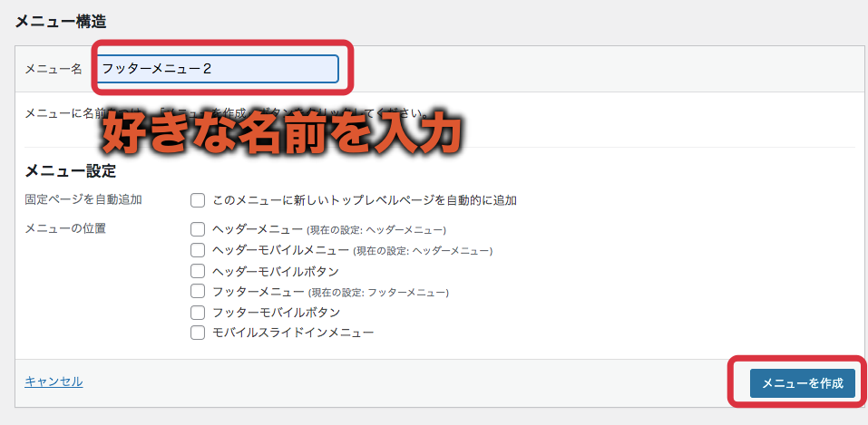Check the ヘッダーメニュー location box
This screenshot has height=425, width=868.
pos(198,229)
